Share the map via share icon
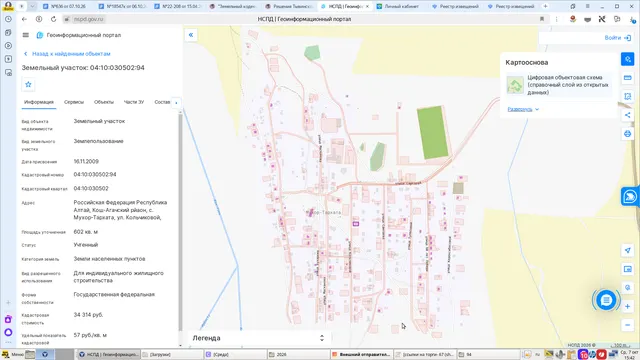Viewport: 640px width, 360px height. pos(627,115)
